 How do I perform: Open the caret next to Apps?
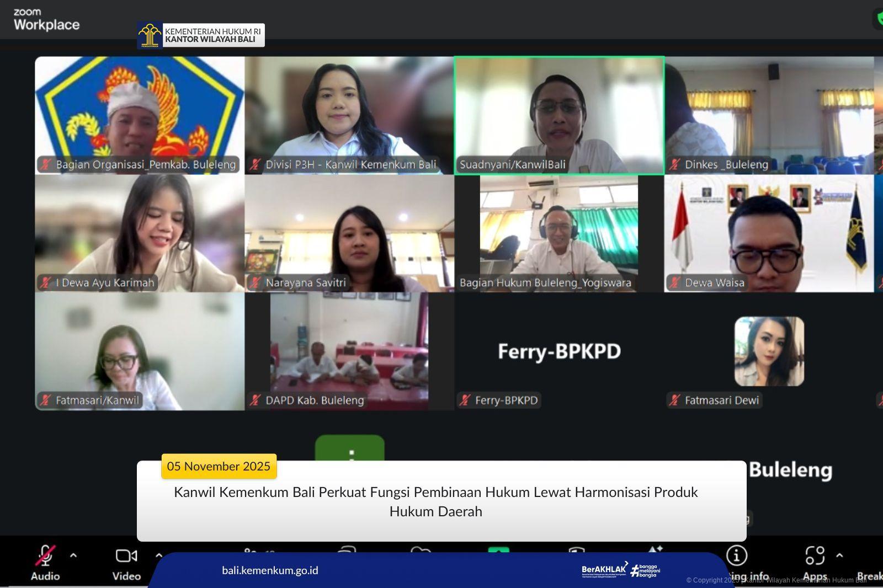pos(839,555)
